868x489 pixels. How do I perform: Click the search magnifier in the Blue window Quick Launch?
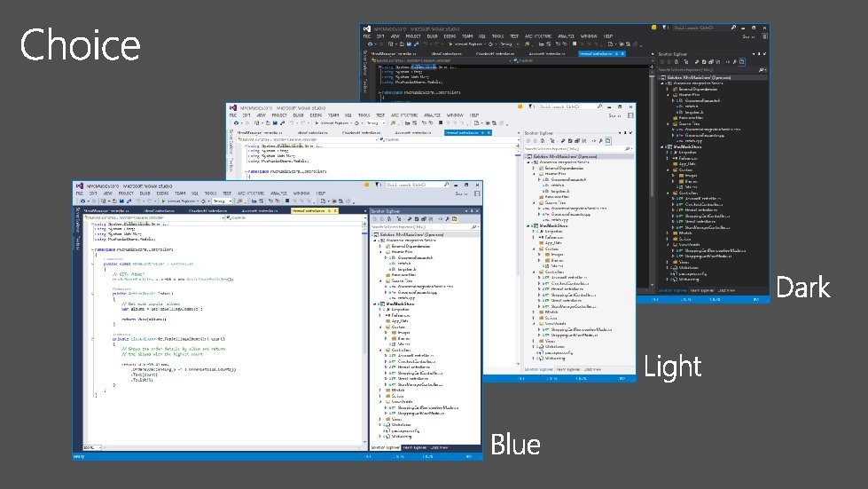coord(446,185)
